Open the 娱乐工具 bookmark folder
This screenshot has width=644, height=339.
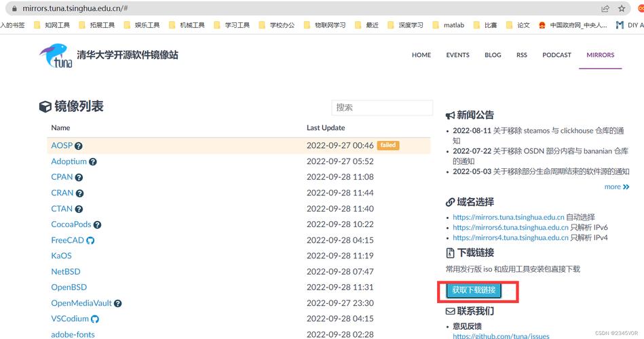point(142,25)
